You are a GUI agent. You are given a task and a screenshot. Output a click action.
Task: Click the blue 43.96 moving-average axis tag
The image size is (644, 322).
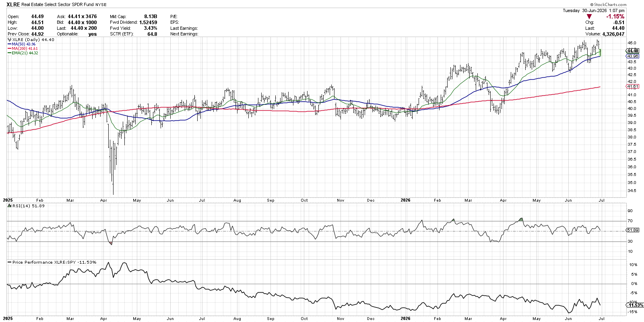pos(633,56)
